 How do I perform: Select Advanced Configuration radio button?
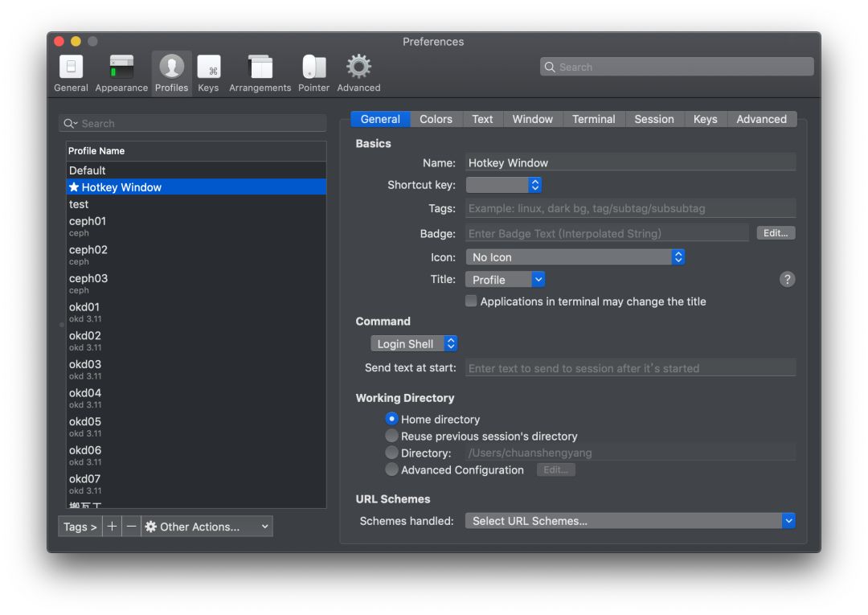pyautogui.click(x=391, y=469)
